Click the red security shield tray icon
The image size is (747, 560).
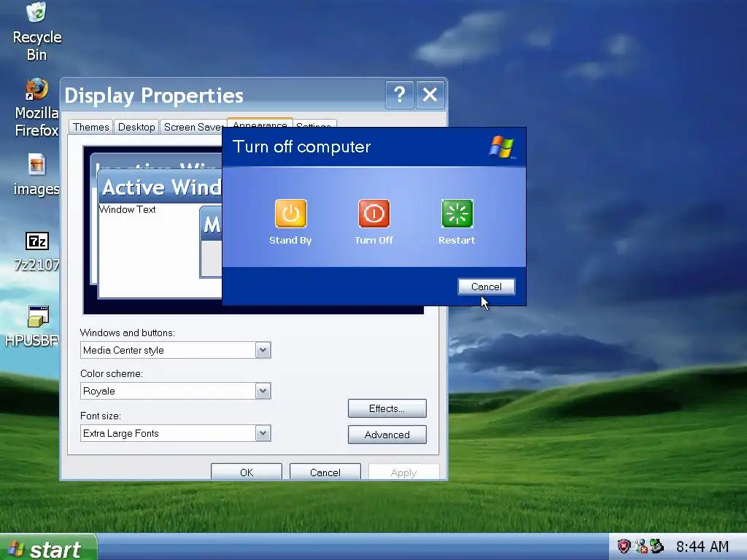tap(623, 546)
